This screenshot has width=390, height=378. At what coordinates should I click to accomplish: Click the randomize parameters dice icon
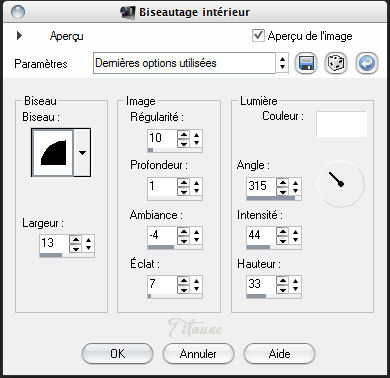336,63
